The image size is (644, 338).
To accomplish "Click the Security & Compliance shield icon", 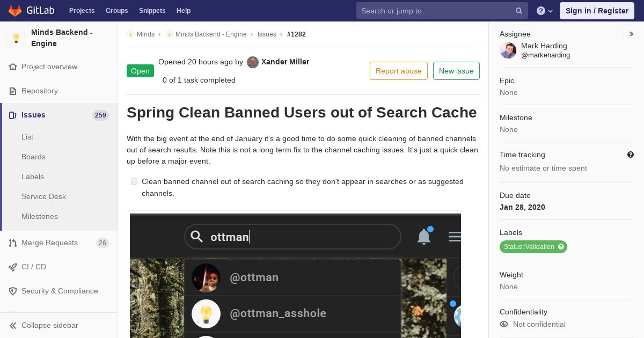I will 13,291.
